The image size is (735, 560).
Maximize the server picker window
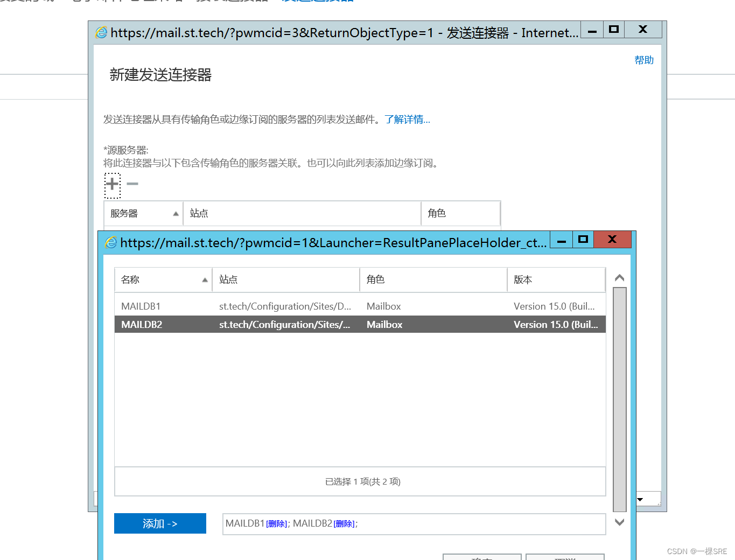[x=583, y=240]
